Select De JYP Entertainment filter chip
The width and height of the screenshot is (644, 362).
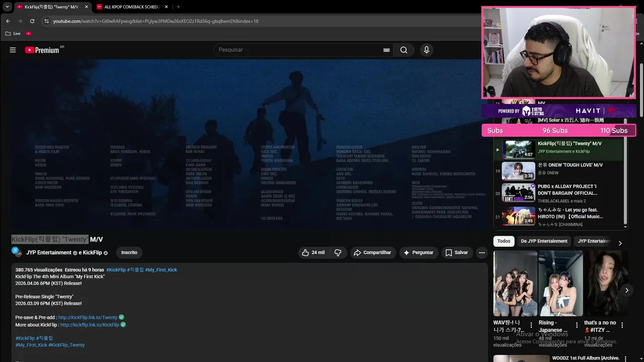tap(544, 241)
